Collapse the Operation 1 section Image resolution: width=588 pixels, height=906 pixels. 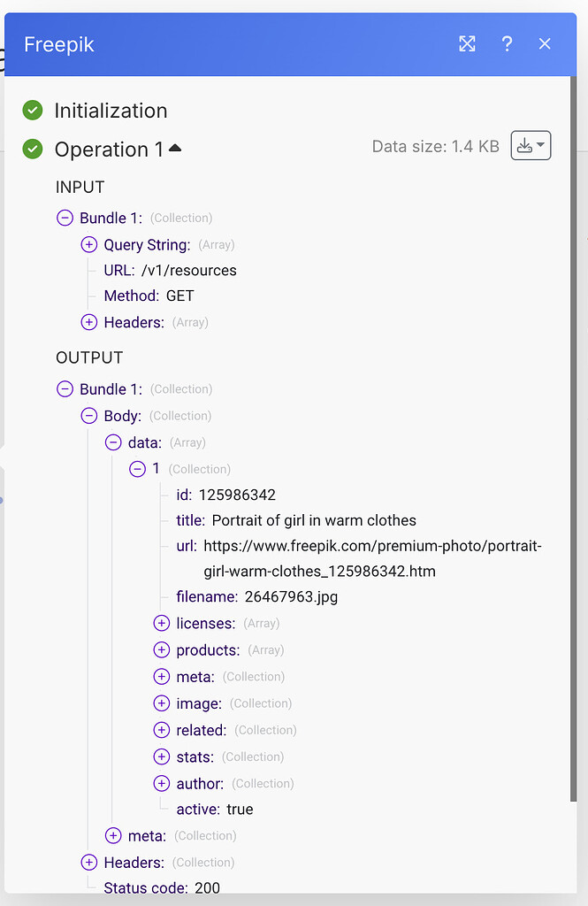coord(174,147)
